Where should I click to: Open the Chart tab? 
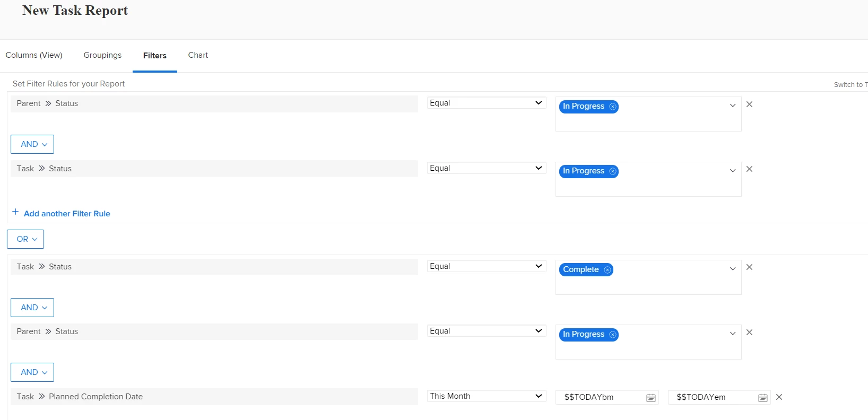pyautogui.click(x=198, y=55)
